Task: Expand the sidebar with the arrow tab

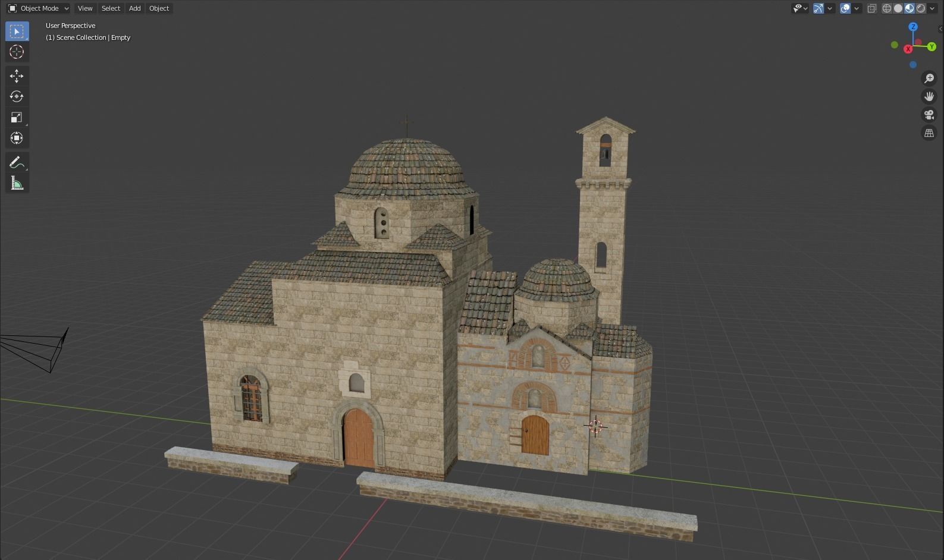Action: pyautogui.click(x=941, y=28)
